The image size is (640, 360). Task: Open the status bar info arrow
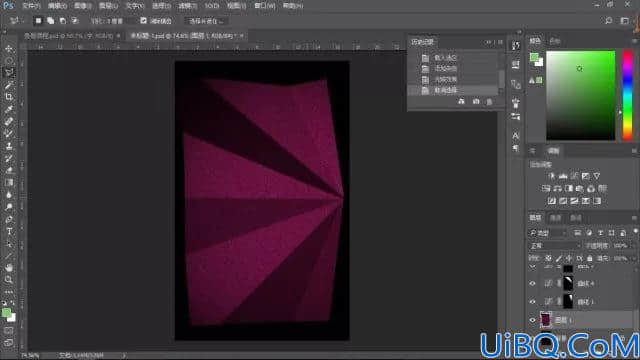pyautogui.click(x=124, y=355)
